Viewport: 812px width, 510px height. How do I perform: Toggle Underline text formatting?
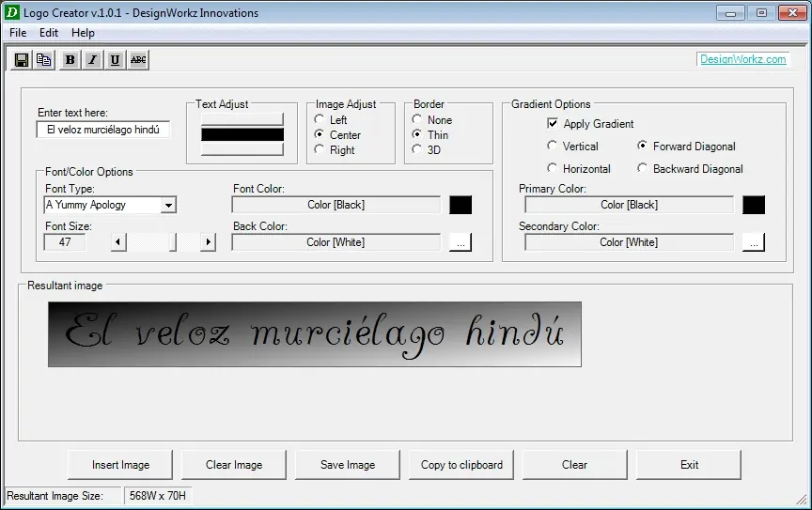(x=115, y=60)
